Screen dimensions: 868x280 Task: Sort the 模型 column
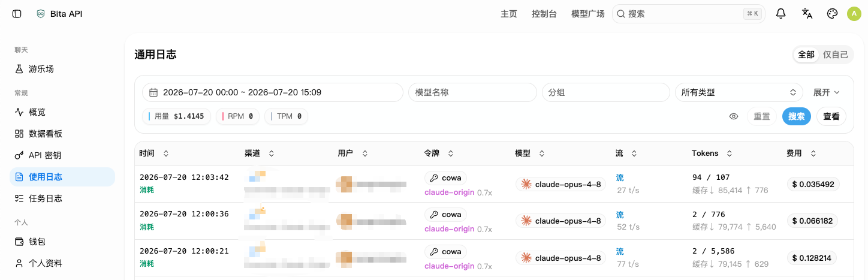tap(542, 153)
